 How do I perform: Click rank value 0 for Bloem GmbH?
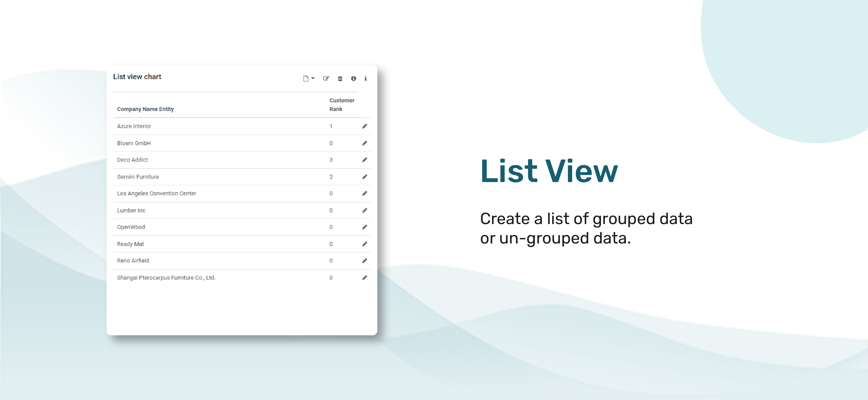pos(331,143)
